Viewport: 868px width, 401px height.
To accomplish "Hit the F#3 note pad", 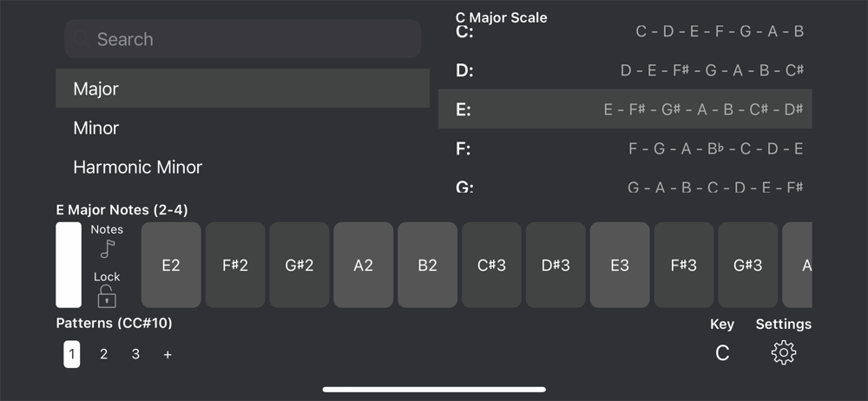I will (x=684, y=265).
